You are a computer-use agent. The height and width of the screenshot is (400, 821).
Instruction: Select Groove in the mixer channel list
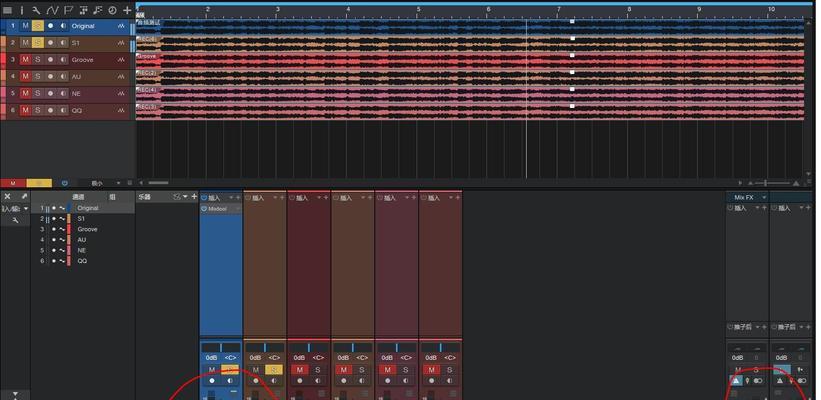87,229
